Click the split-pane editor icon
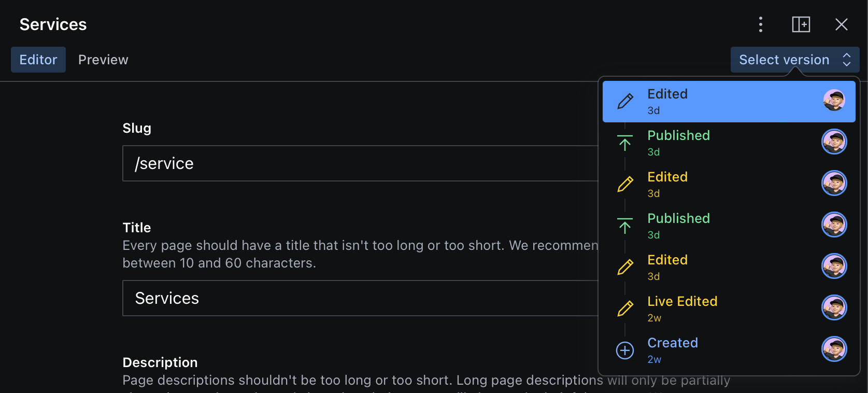 click(801, 24)
